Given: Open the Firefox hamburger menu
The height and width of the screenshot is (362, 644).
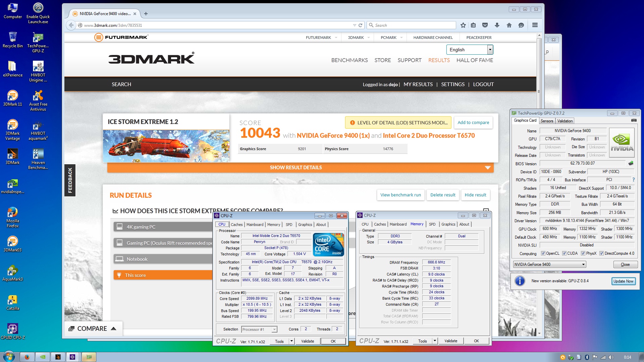Looking at the screenshot, I should tap(535, 25).
